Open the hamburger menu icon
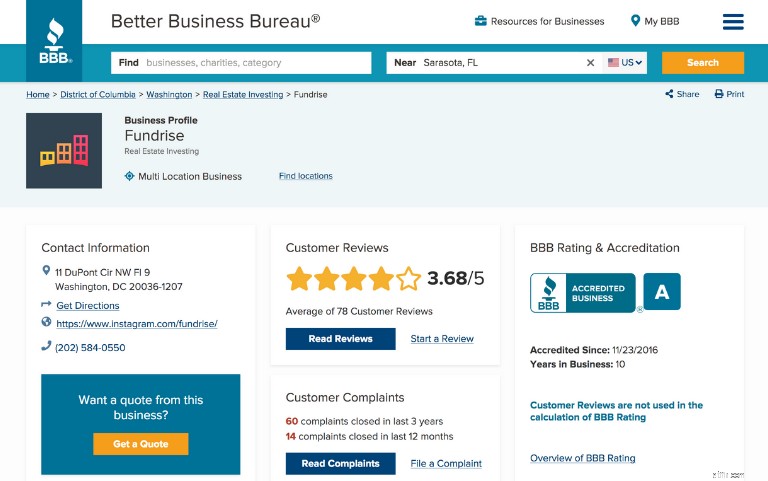 pyautogui.click(x=733, y=22)
